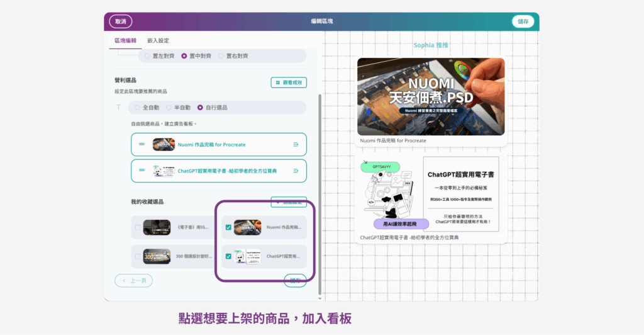This screenshot has height=335, width=644.
Task: Click the 上一頁 previous page button
Action: pos(133,281)
